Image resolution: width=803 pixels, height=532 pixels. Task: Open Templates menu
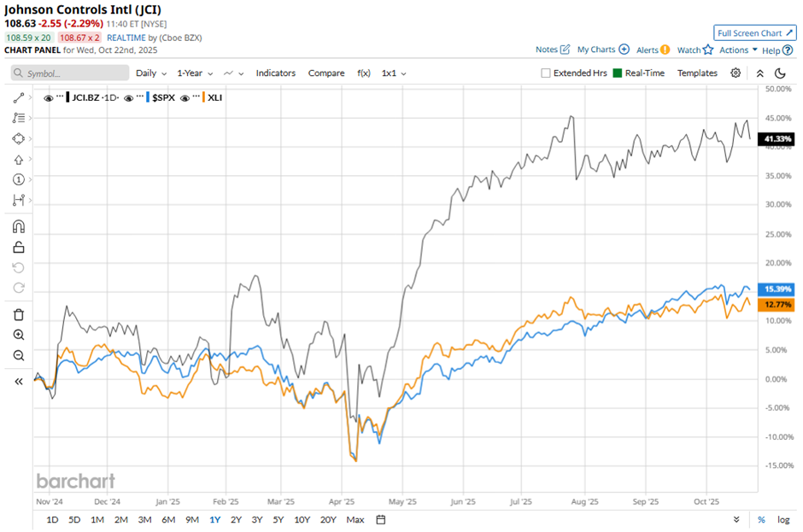(697, 73)
